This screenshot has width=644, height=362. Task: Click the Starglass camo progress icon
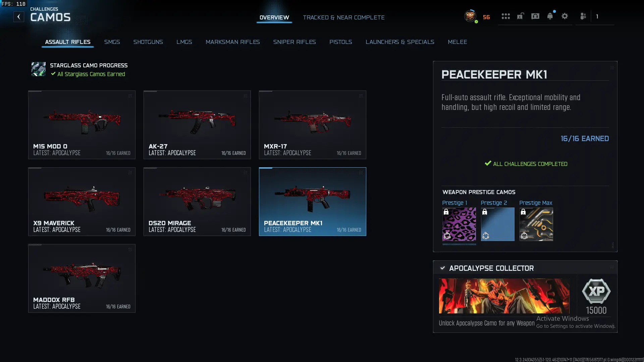39,69
